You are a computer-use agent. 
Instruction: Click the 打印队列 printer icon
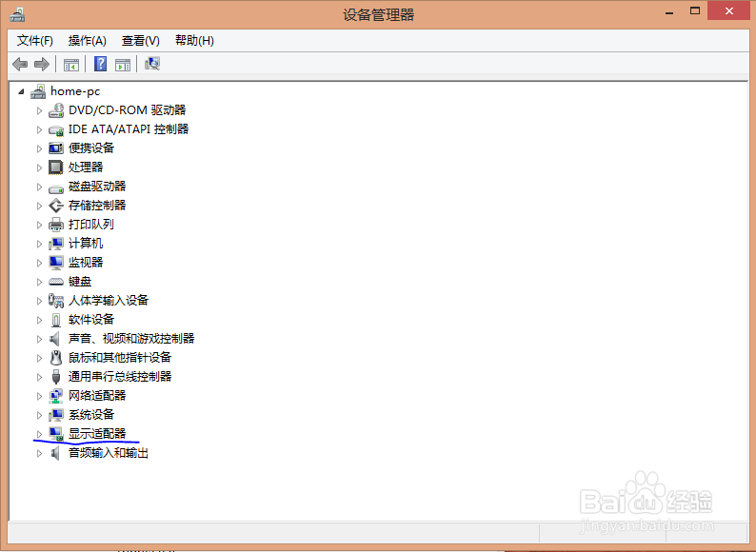click(x=56, y=225)
